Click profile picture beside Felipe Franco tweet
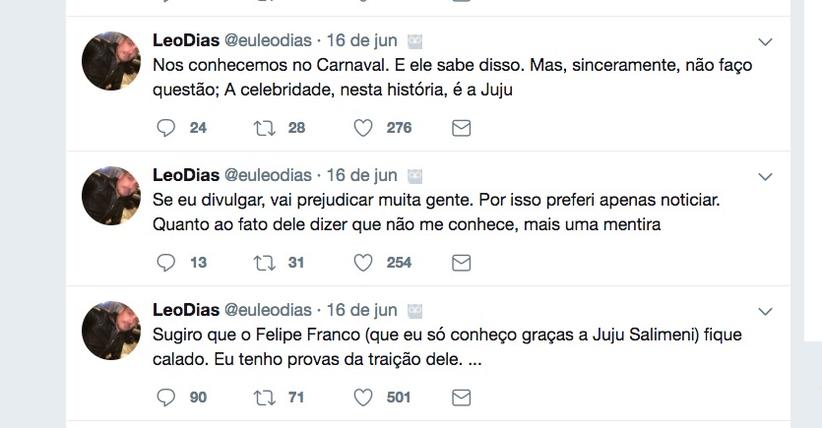 click(110, 330)
